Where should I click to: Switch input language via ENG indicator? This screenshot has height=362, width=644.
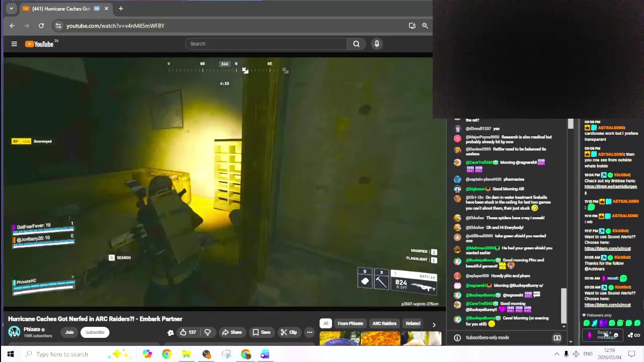(588, 354)
